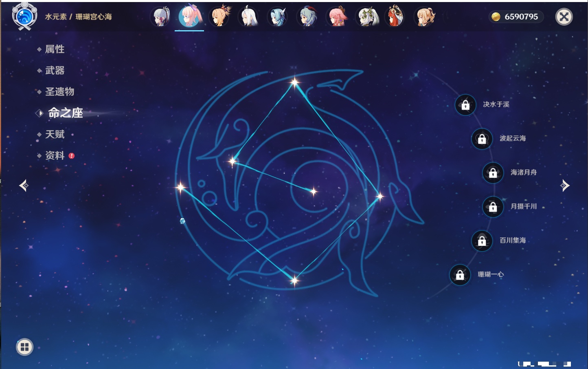Pick Nahida's avatar with green leaf clips
The height and width of the screenshot is (369, 588).
coord(367,17)
